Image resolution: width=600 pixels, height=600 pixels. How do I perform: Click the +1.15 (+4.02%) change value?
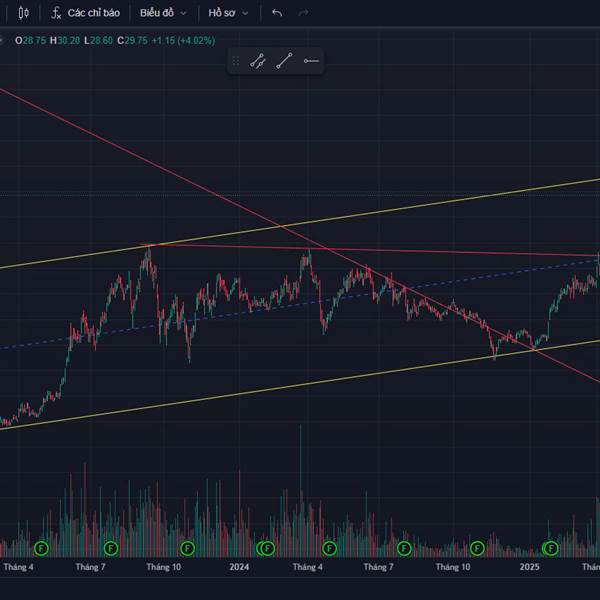click(183, 41)
